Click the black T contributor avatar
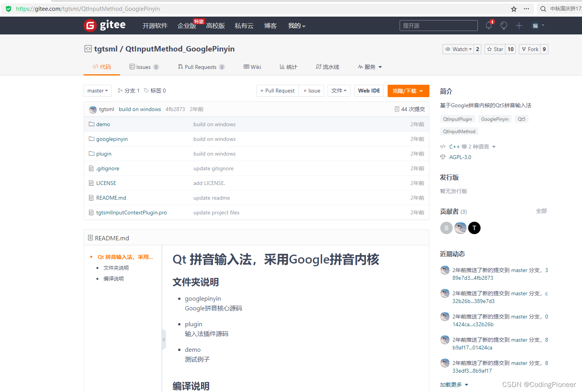The height and width of the screenshot is (392, 582). 474,228
